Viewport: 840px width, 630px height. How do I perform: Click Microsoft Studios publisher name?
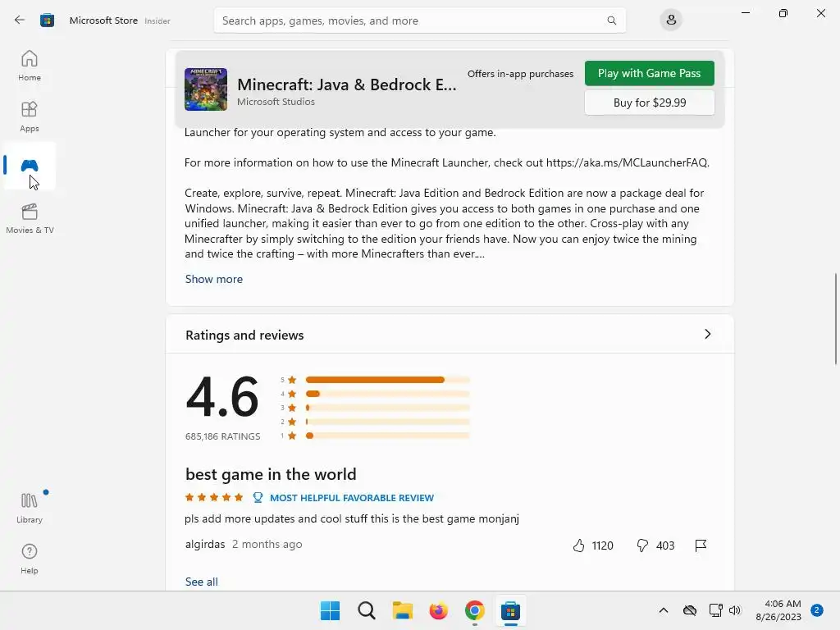[276, 102]
